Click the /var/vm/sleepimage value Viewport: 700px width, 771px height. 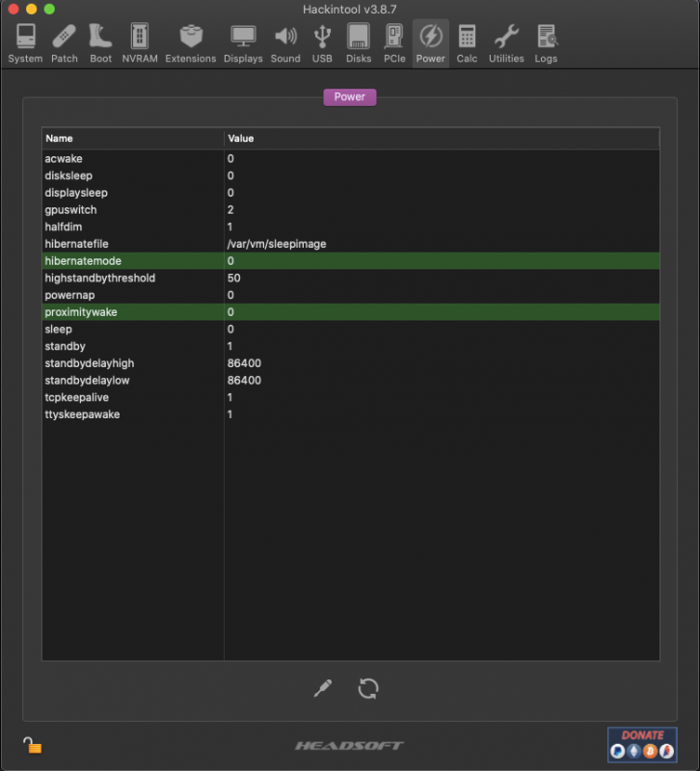(x=277, y=244)
